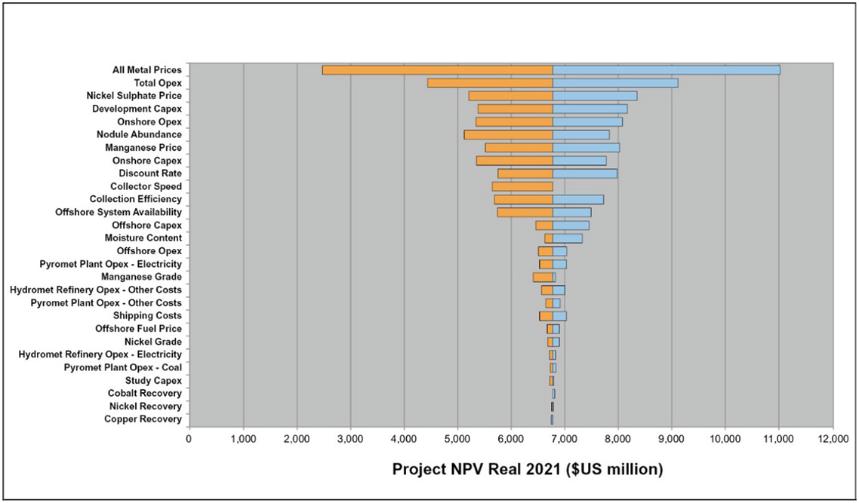This screenshot has width=859, height=503.
Task: Select the blue Discount Rate bar
Action: pos(585,174)
